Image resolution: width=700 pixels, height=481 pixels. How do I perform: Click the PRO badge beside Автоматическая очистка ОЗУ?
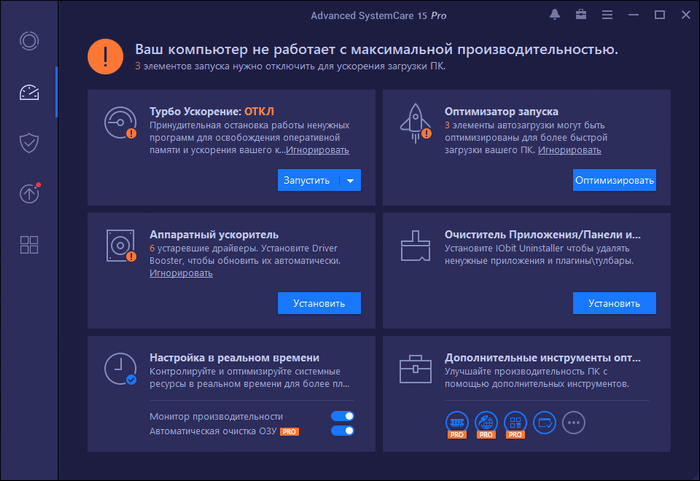(289, 431)
